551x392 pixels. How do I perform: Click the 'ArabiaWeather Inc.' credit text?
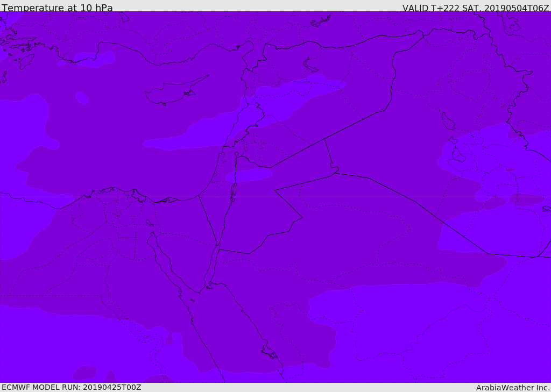pos(513,388)
